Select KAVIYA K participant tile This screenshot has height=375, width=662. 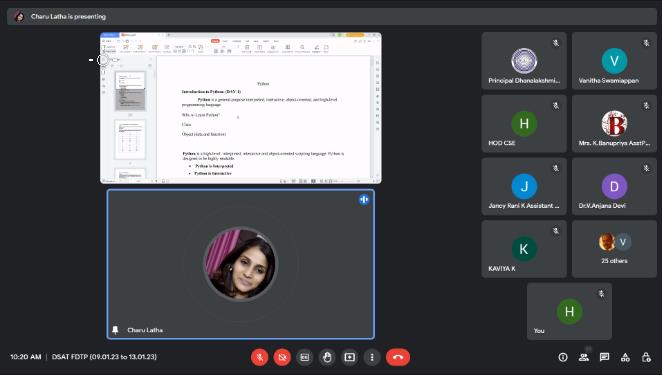tap(524, 249)
